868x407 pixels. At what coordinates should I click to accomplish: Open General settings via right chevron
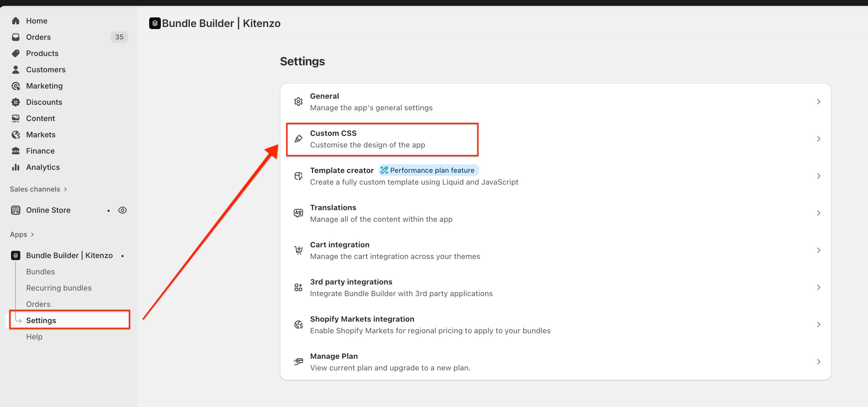[818, 101]
